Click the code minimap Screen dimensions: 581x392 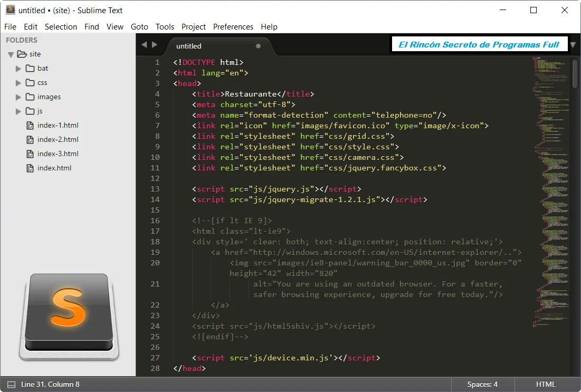[551, 192]
